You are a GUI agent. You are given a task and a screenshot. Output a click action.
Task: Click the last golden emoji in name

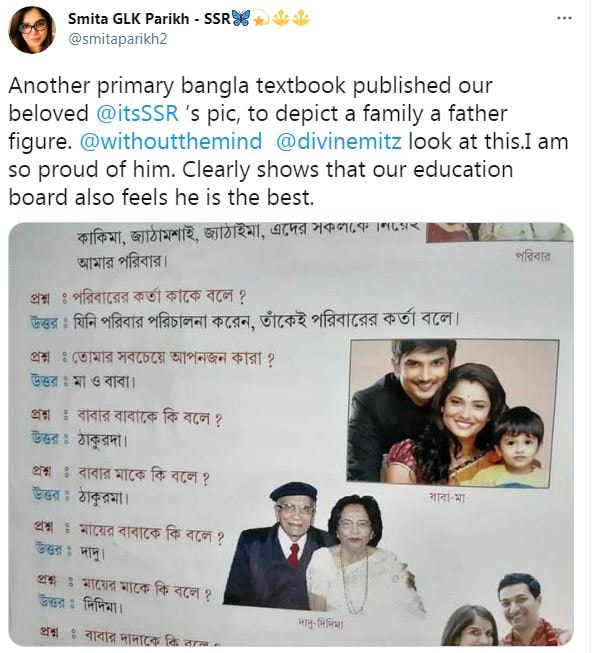300,19
